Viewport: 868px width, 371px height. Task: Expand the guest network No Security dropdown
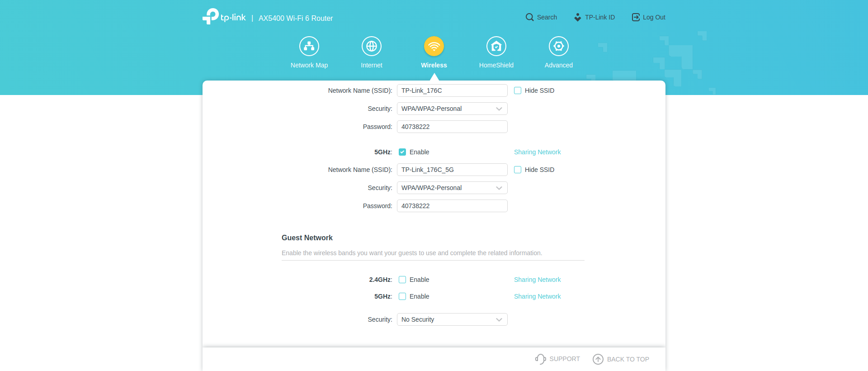(x=452, y=319)
